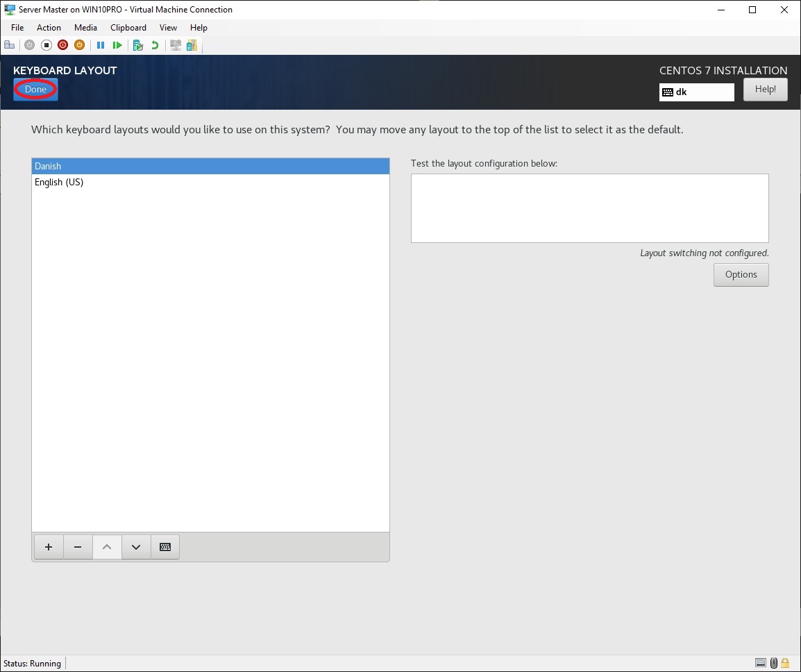
Task: Open the View menu
Action: pyautogui.click(x=168, y=28)
